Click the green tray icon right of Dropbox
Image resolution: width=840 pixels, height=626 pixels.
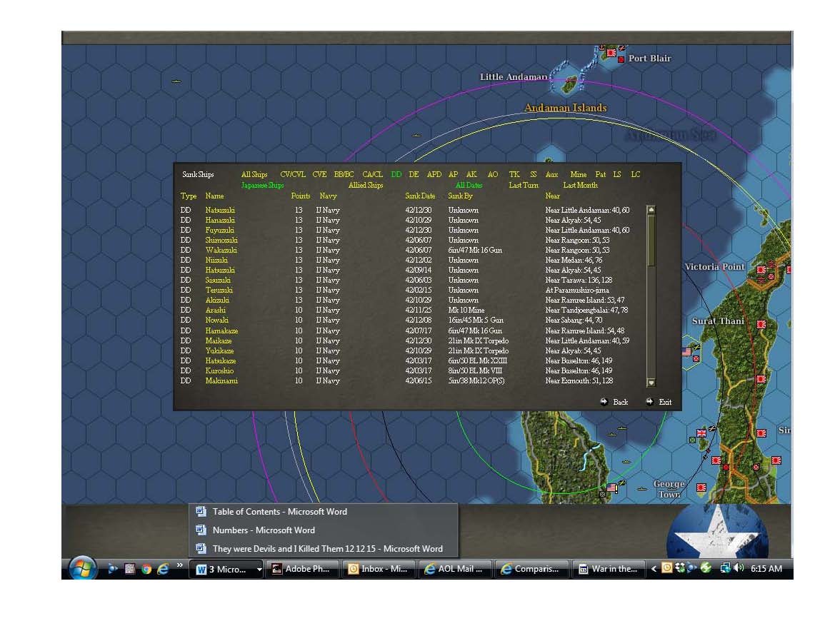tap(706, 568)
